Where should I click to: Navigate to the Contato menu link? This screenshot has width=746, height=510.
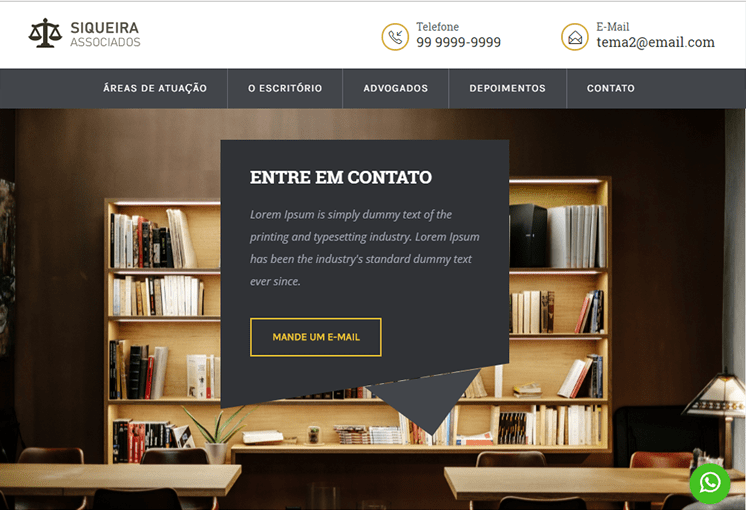(610, 88)
